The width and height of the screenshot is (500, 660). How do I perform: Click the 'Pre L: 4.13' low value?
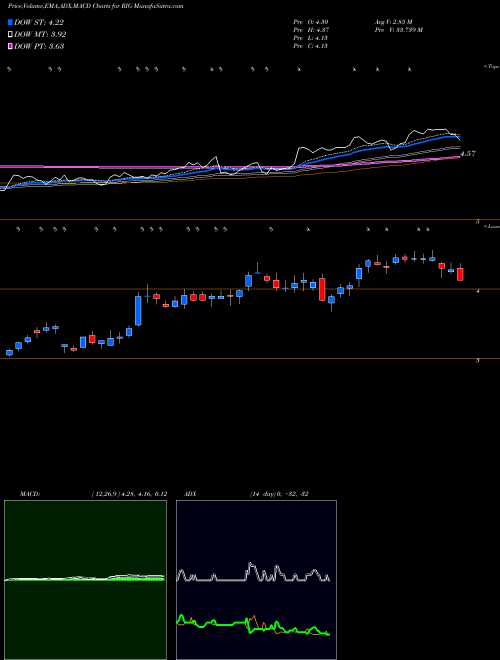tap(311, 38)
